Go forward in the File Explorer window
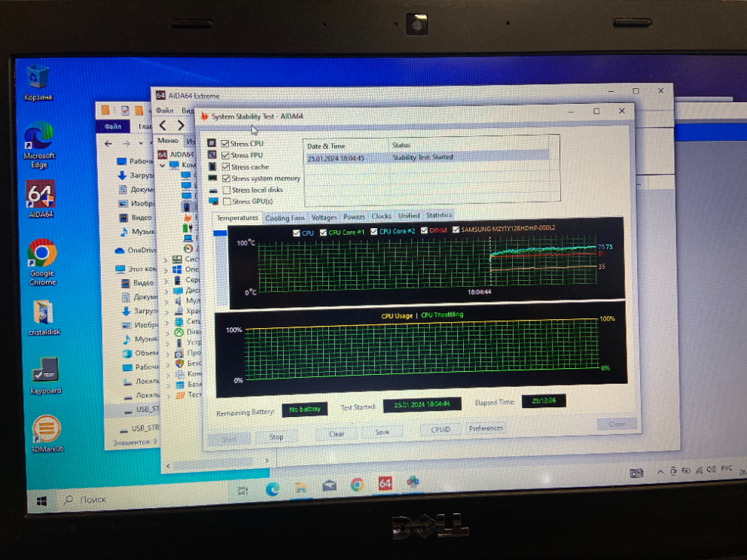Viewport: 747px width, 560px height. click(127, 143)
